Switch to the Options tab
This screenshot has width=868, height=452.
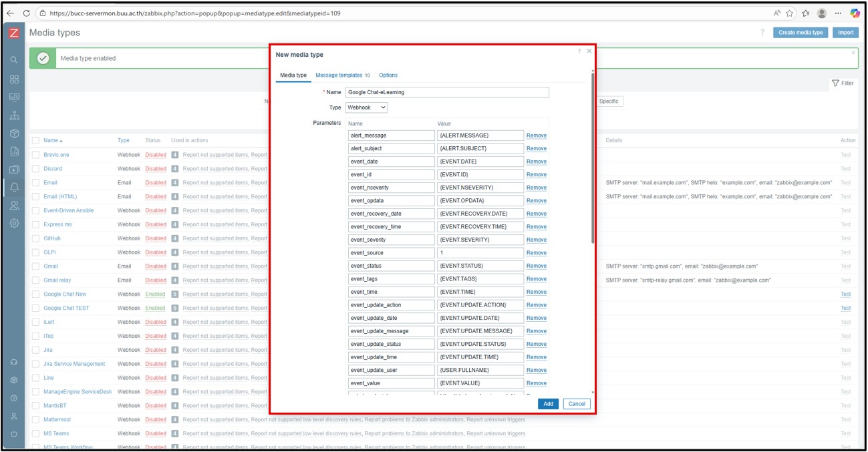388,75
